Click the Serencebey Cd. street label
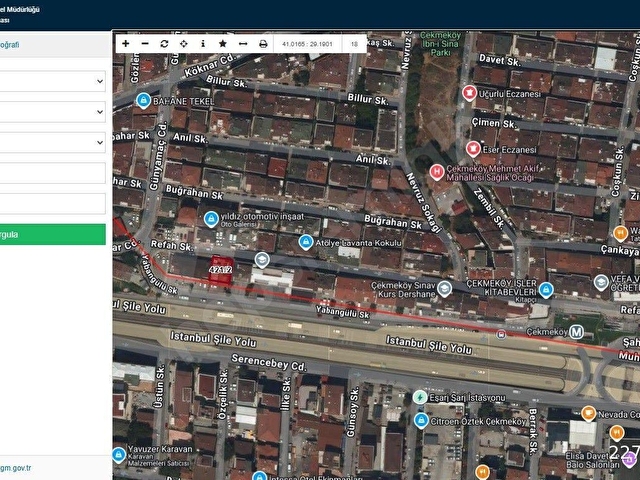 [269, 362]
